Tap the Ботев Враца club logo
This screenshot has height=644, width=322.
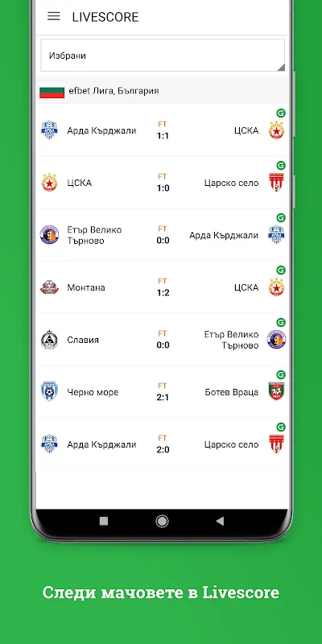[276, 392]
